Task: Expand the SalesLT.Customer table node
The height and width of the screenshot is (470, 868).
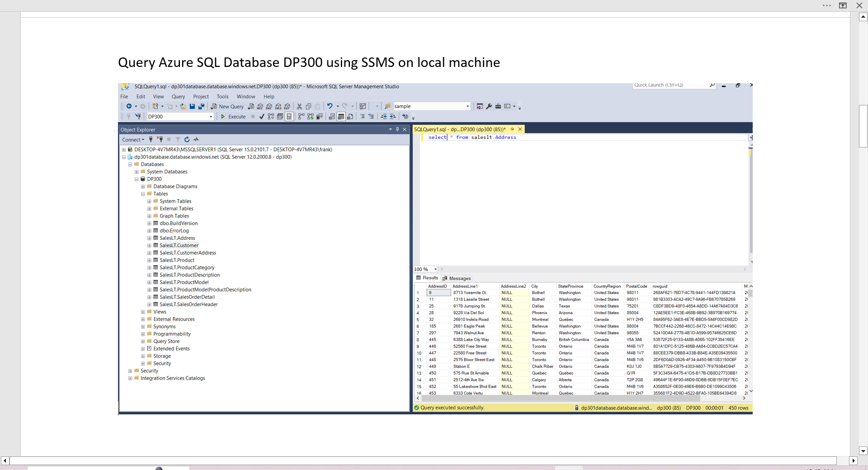Action: tap(149, 246)
